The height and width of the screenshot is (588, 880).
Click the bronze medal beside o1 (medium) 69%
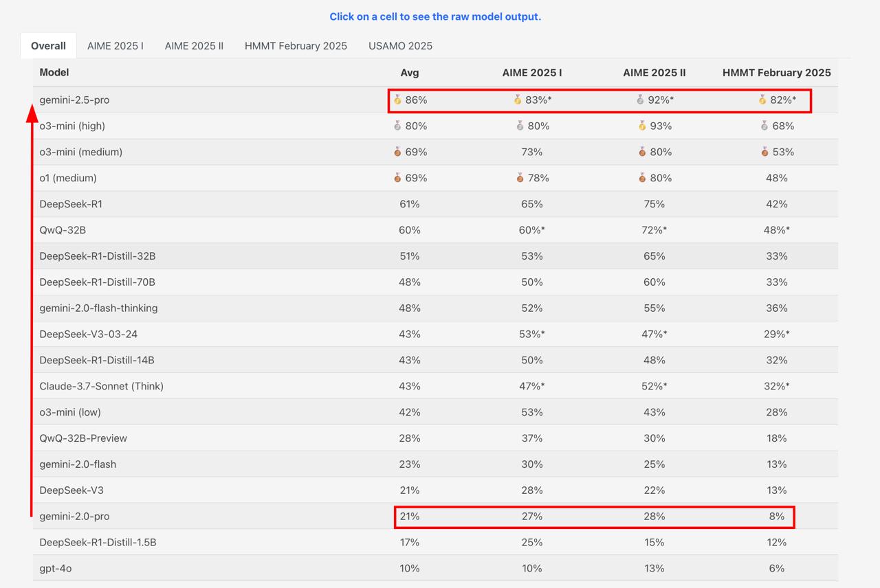coord(397,178)
